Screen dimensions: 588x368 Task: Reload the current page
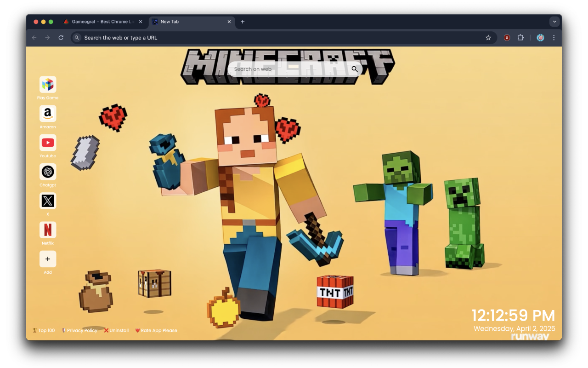(x=61, y=37)
